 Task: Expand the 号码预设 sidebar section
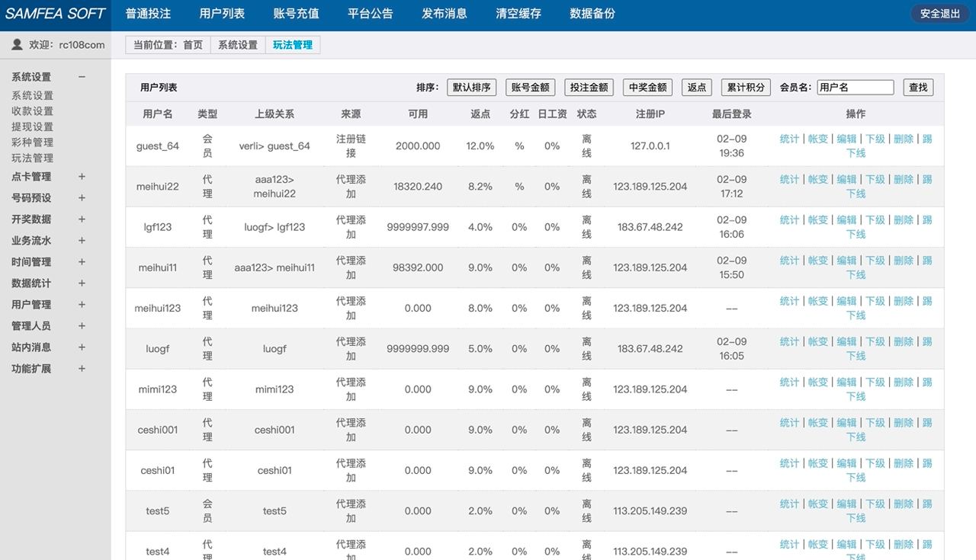coord(82,198)
